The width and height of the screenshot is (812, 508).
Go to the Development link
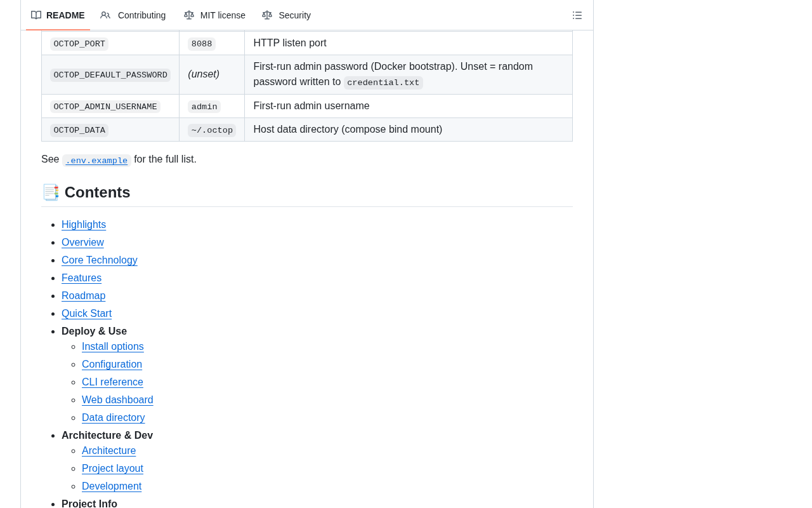[x=112, y=486]
